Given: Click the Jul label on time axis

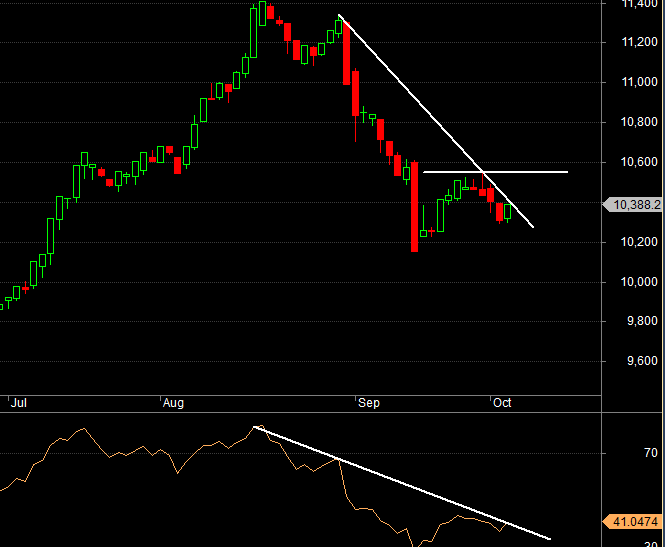Looking at the screenshot, I should [19, 402].
